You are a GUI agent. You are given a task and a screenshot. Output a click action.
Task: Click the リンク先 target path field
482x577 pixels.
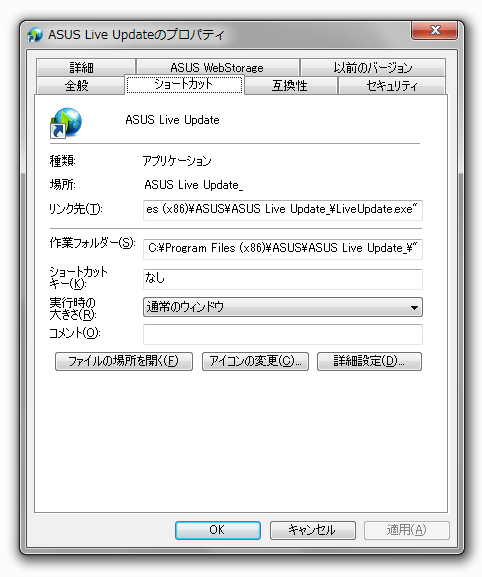[x=283, y=210]
